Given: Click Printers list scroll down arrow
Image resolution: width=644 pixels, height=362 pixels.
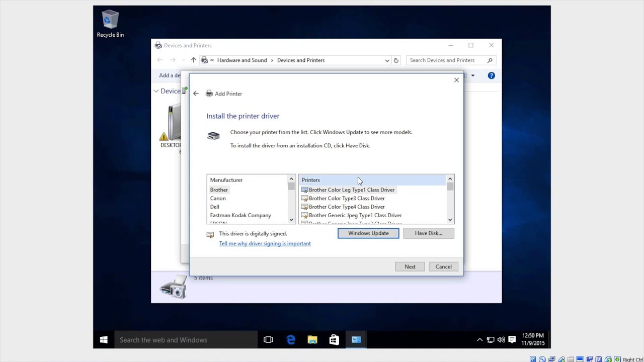Looking at the screenshot, I should (x=450, y=220).
